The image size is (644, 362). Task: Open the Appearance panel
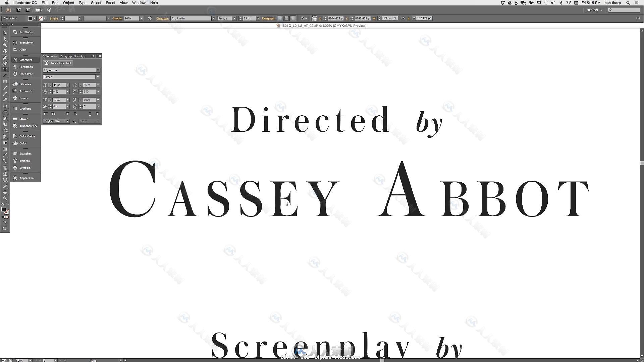point(25,178)
